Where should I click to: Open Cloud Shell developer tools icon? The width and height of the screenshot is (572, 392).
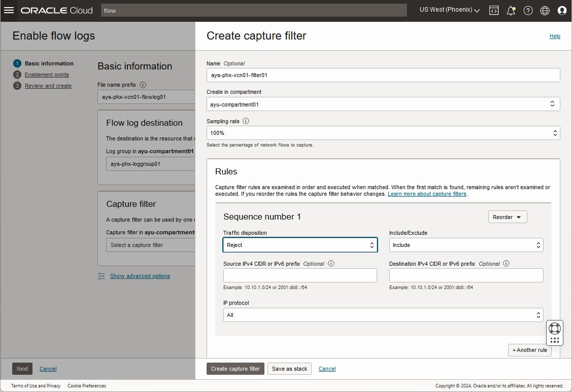point(494,10)
